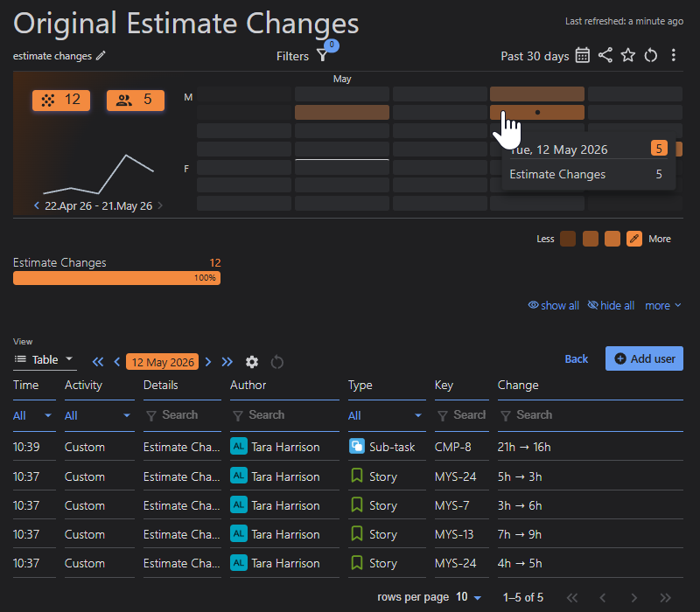The height and width of the screenshot is (612, 700).
Task: Open the Filters funnel icon
Action: tap(322, 56)
